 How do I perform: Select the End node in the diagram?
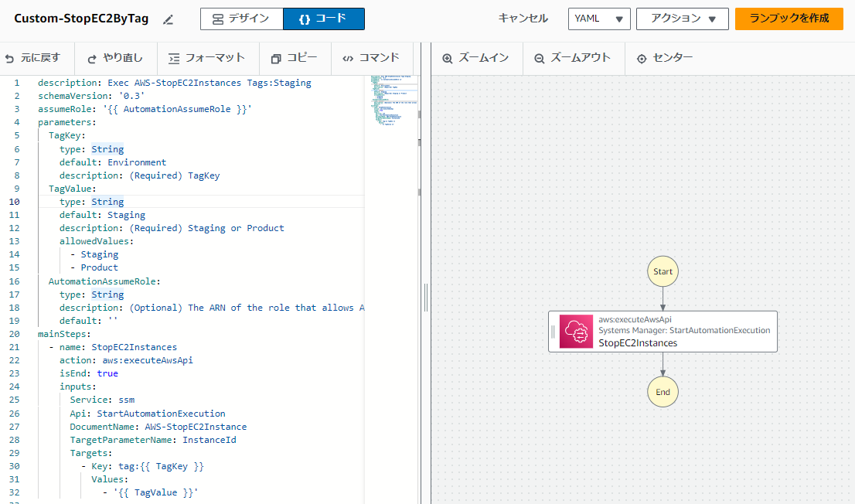(x=663, y=391)
